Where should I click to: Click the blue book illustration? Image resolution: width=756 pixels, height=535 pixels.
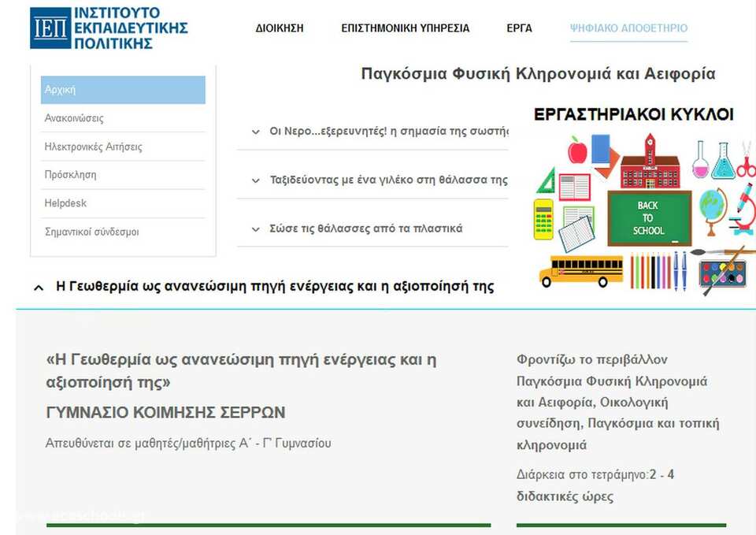tap(600, 149)
